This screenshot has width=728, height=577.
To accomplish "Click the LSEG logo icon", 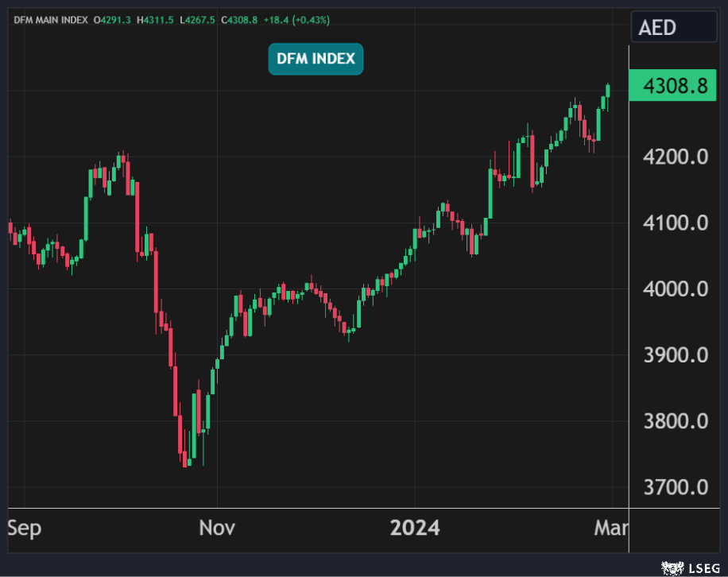I will click(672, 567).
